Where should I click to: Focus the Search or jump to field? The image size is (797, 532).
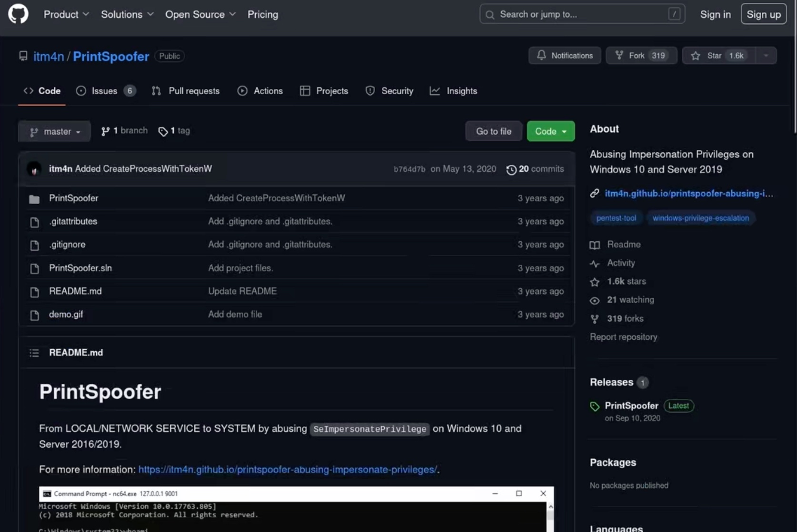tap(582, 14)
